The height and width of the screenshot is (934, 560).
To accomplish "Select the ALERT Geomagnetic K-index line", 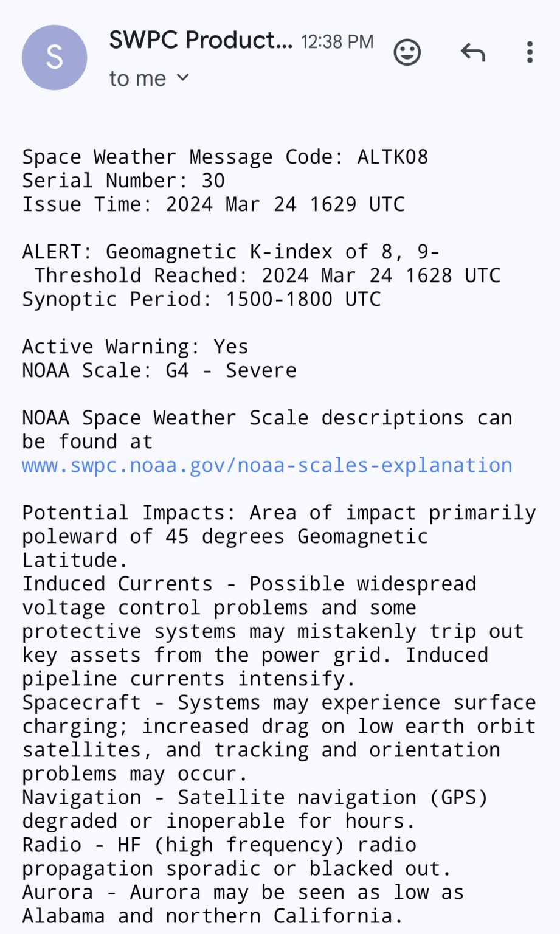I will pos(231,252).
